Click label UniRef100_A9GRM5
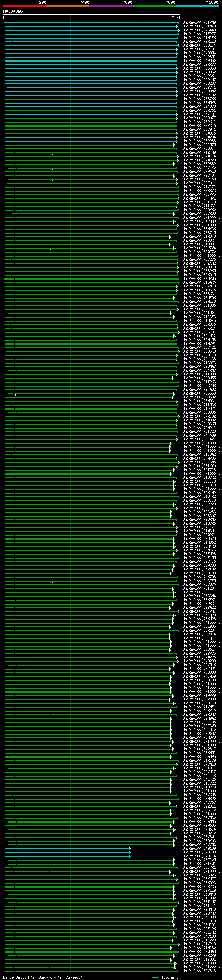This screenshot has height=980, width=222. click(x=199, y=520)
